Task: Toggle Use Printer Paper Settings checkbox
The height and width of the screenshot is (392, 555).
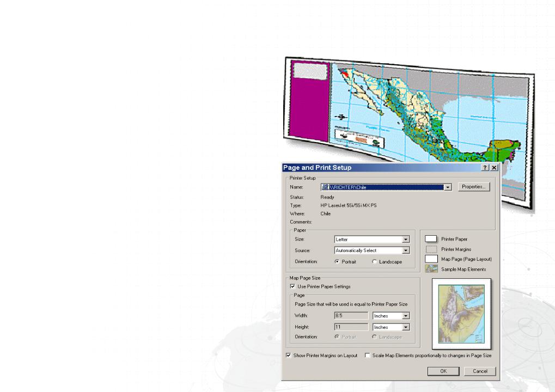Action: click(292, 286)
